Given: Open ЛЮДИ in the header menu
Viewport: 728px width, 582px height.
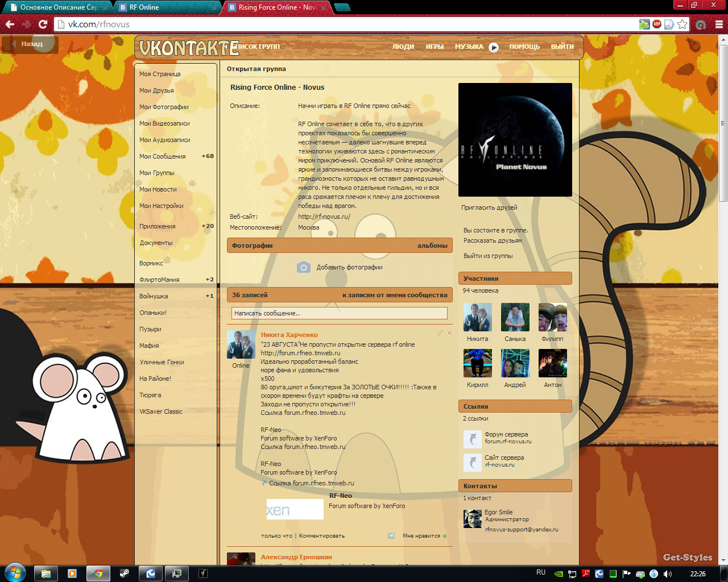Looking at the screenshot, I should pos(403,47).
